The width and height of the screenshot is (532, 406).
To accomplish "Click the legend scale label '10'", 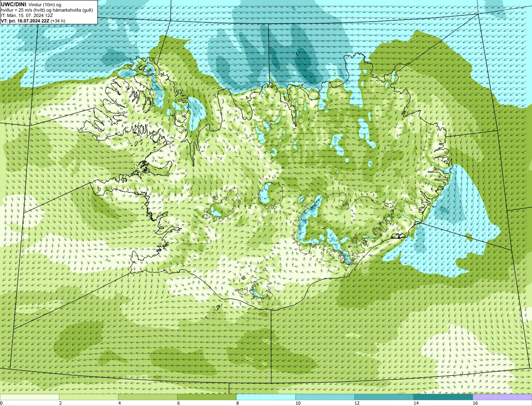I will click(x=298, y=403).
